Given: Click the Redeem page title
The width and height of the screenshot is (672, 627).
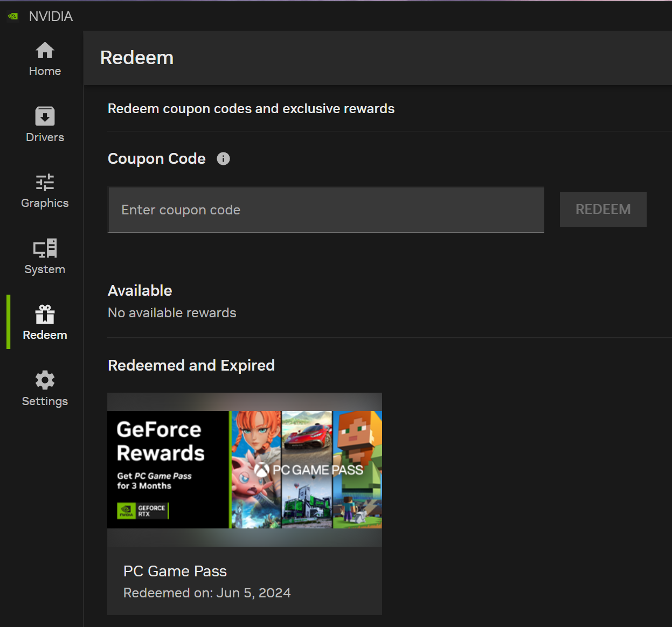Looking at the screenshot, I should click(x=137, y=58).
